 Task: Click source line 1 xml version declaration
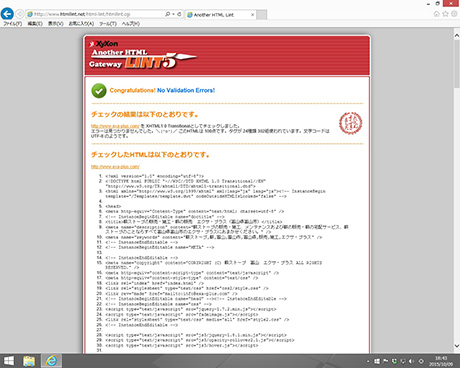(x=155, y=176)
